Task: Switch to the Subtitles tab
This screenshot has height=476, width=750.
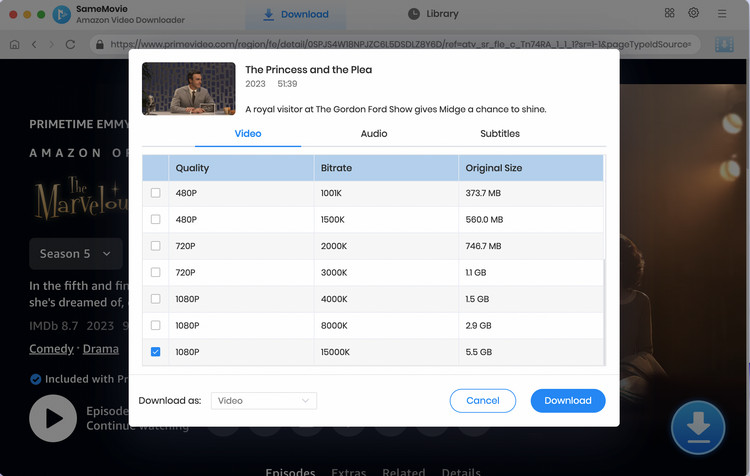Action: (500, 133)
